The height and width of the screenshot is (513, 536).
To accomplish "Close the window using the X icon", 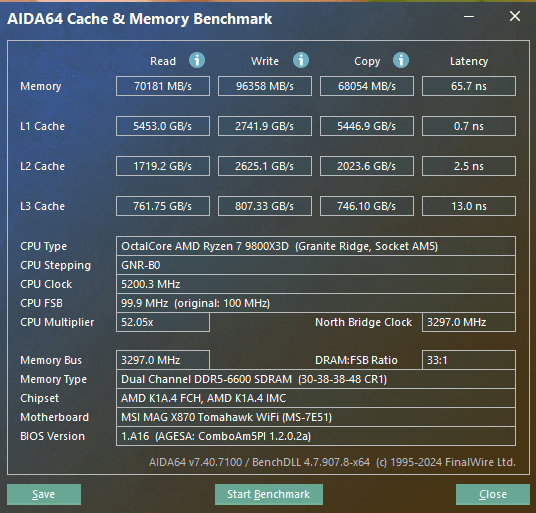I will tap(515, 16).
